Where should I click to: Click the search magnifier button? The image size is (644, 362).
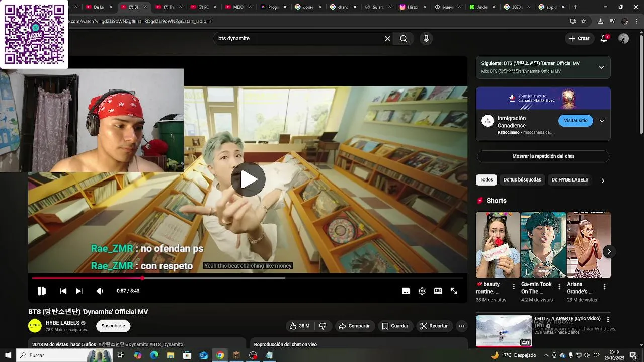404,38
